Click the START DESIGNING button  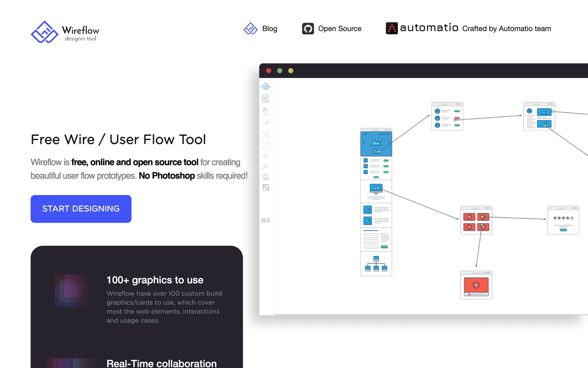pos(81,209)
